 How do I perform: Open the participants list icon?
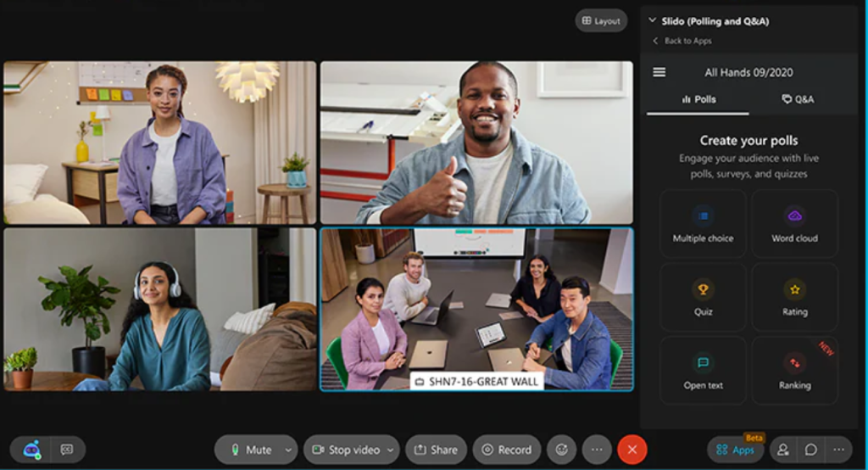pos(783,450)
